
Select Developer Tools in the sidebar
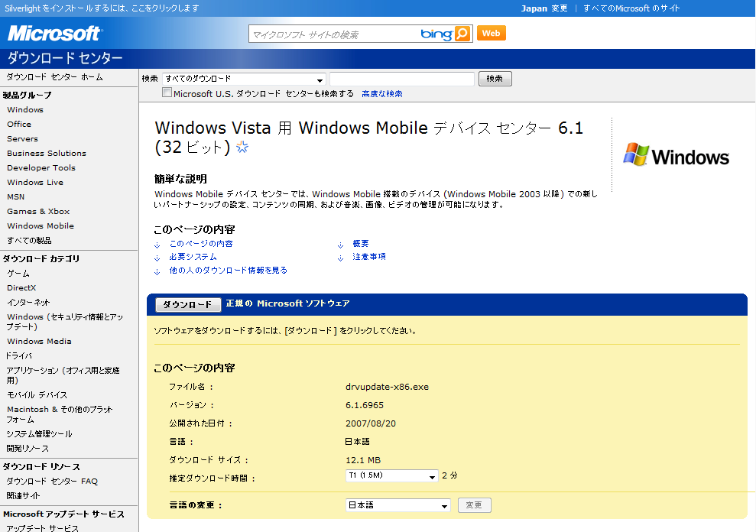click(41, 167)
